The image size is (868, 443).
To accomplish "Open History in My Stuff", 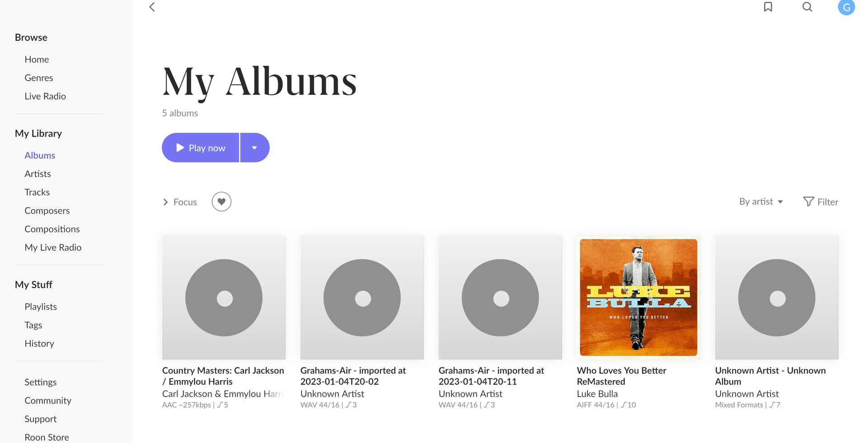I will pos(39,343).
